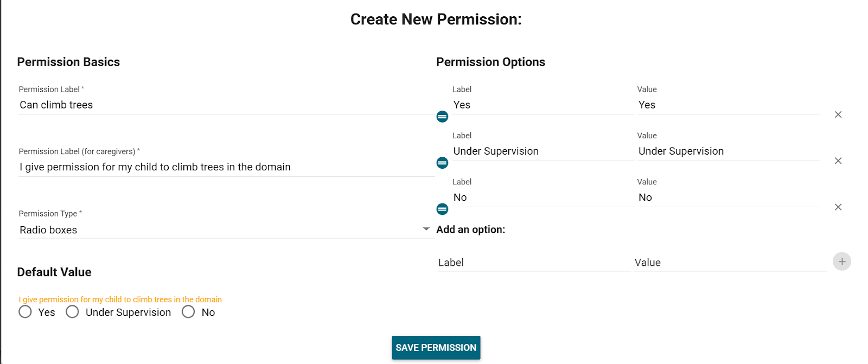
Task: Edit the No option's value field
Action: click(x=727, y=198)
